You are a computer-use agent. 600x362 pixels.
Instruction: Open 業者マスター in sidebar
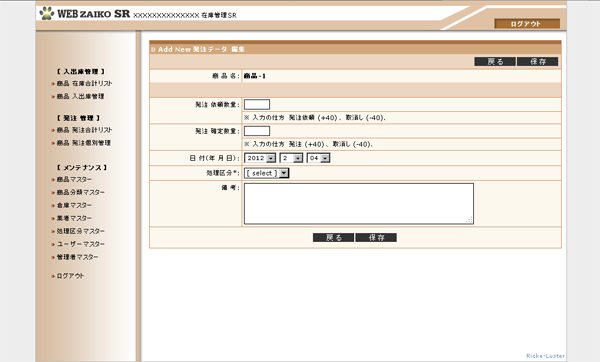tap(74, 219)
